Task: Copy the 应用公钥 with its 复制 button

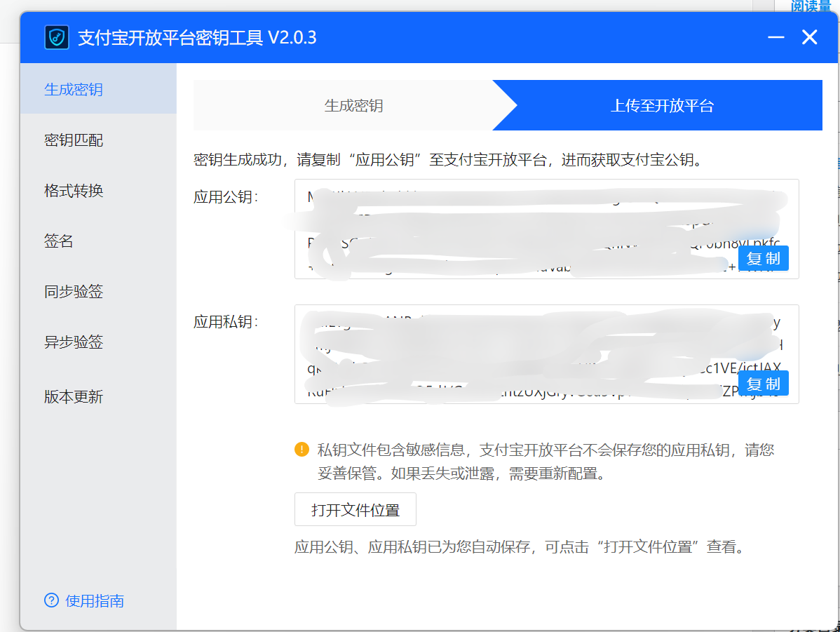Action: 763,257
